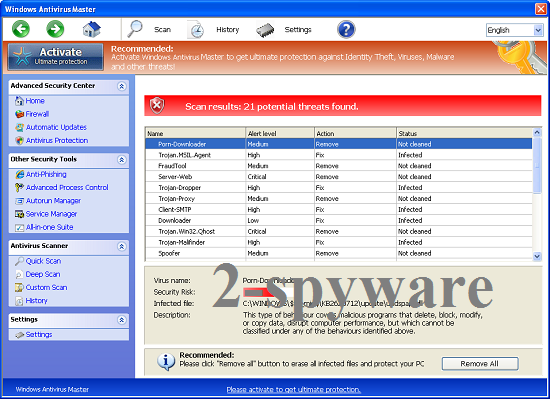The width and height of the screenshot is (550, 399).
Task: Click the Automatic Updates sidebar icon
Action: (19, 127)
